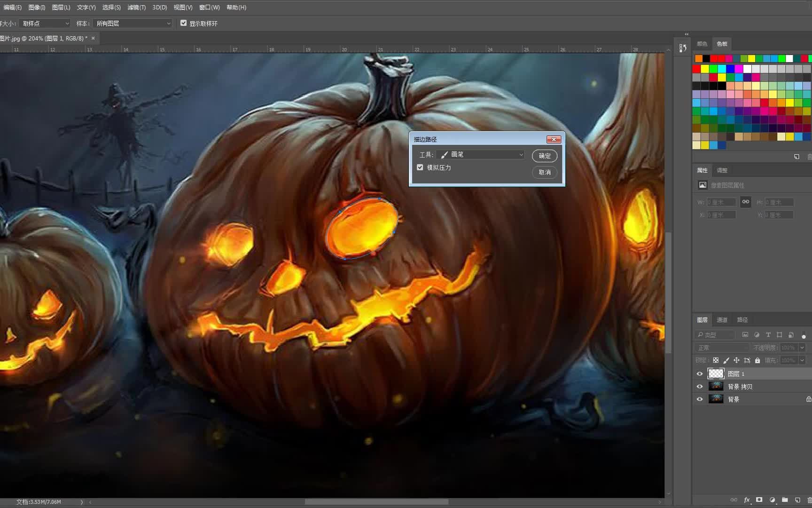Filter layers by text type

pyautogui.click(x=768, y=335)
